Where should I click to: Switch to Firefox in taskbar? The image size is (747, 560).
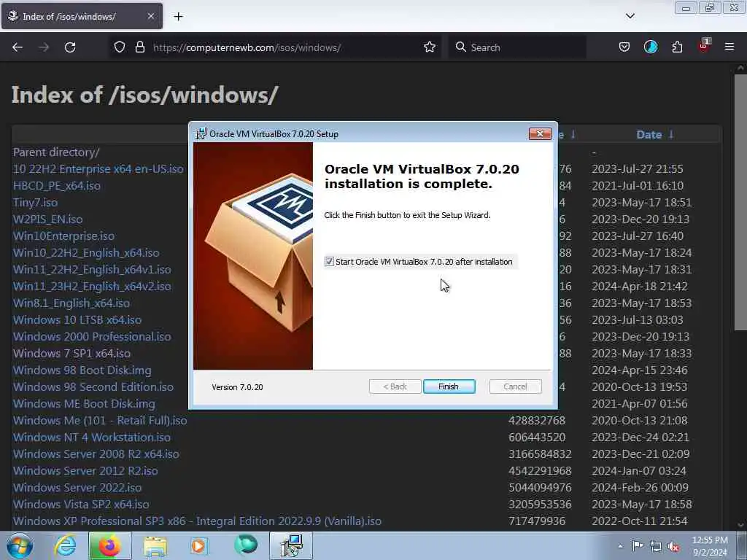(109, 545)
